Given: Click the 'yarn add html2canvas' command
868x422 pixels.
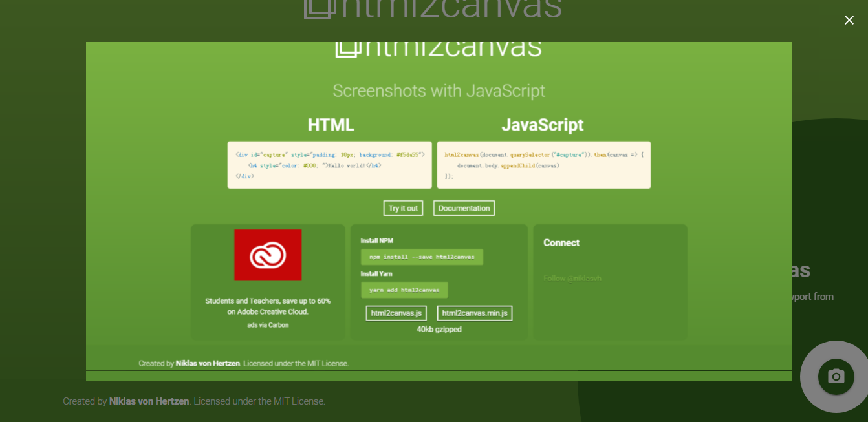Looking at the screenshot, I should (x=404, y=290).
